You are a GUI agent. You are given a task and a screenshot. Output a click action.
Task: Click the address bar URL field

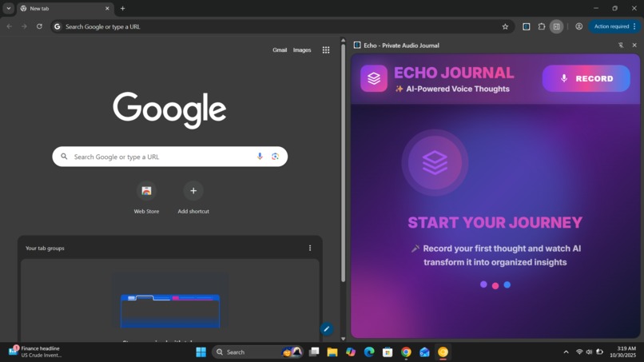(280, 26)
